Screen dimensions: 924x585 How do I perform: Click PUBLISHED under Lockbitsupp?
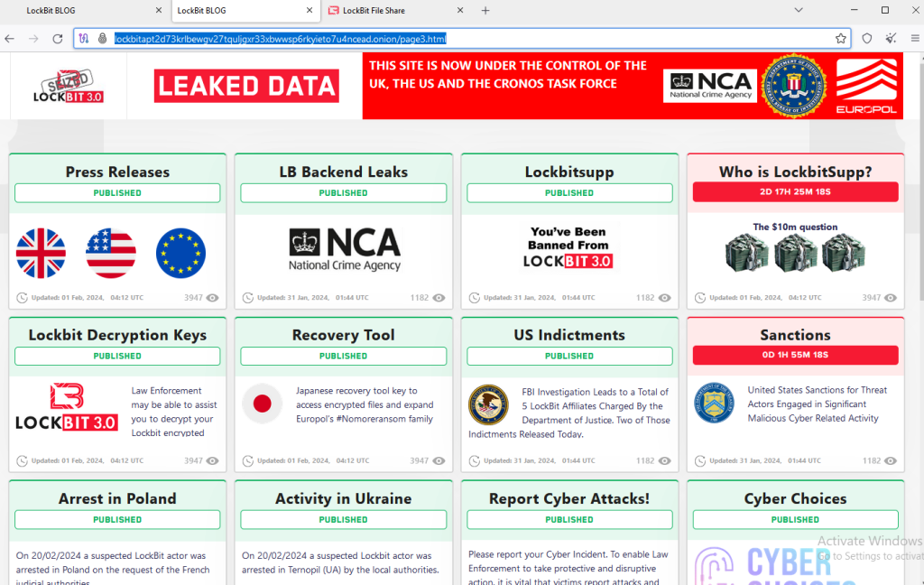[x=569, y=193]
